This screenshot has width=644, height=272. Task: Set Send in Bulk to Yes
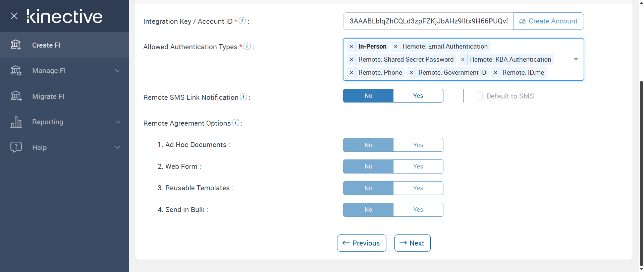click(418, 210)
